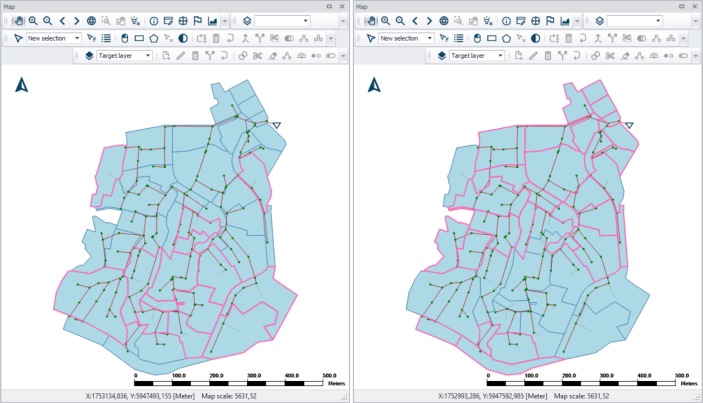Screen dimensions: 703x403
Task: Expand first toolbar overflow arrow in left map
Action: pos(225,21)
